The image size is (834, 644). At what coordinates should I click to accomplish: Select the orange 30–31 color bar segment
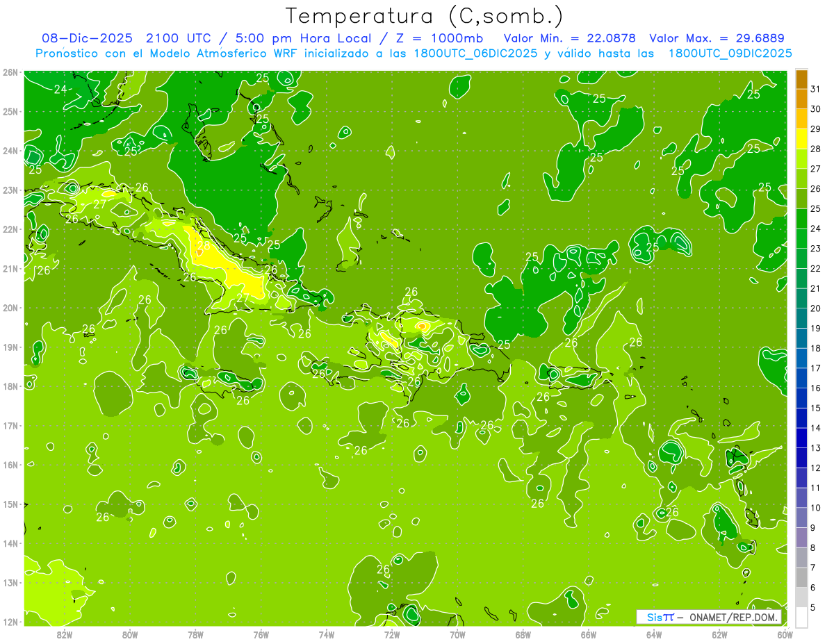click(801, 99)
